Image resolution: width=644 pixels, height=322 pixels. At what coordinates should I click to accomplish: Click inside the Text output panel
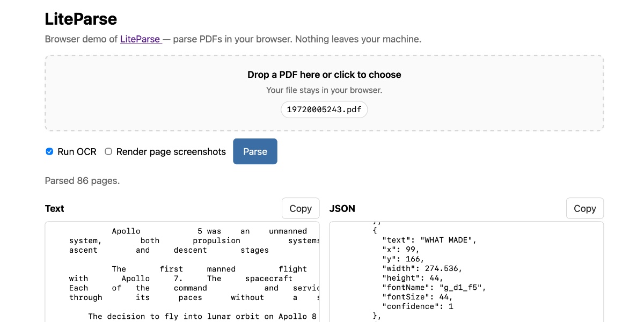(182, 279)
